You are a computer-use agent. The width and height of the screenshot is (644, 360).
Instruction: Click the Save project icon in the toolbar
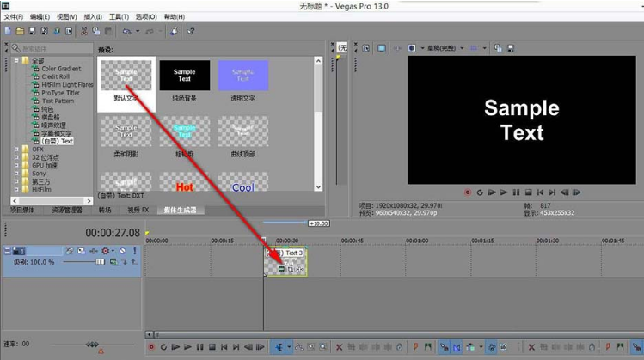click(x=32, y=31)
